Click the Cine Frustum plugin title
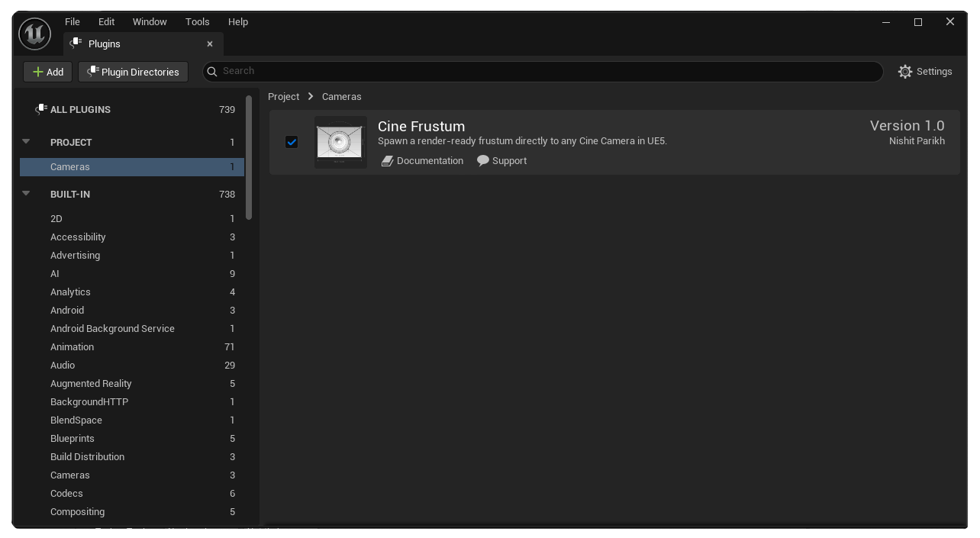This screenshot has width=980, height=538. coord(421,126)
